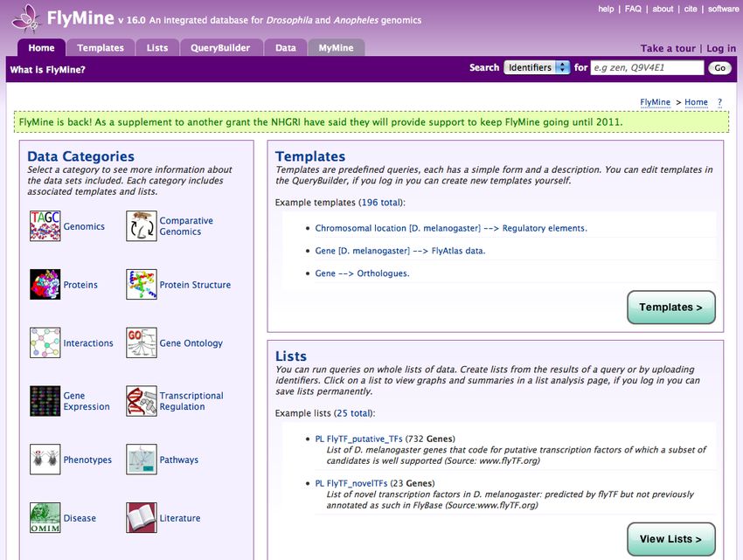Switch to the Templates tab

click(x=101, y=47)
